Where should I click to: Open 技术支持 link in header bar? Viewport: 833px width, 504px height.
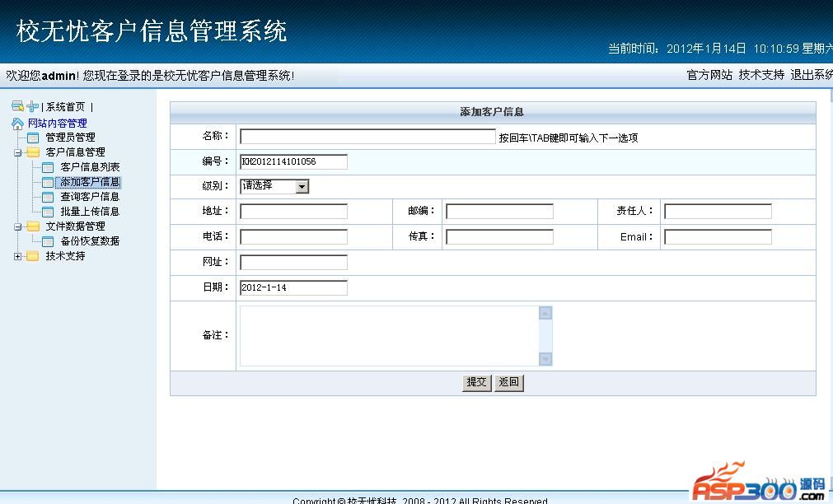[761, 75]
